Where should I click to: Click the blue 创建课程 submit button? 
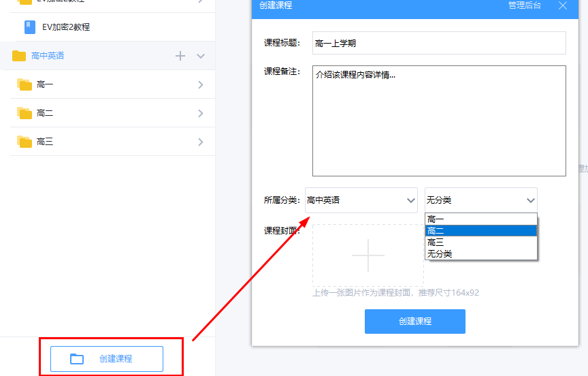coord(414,322)
